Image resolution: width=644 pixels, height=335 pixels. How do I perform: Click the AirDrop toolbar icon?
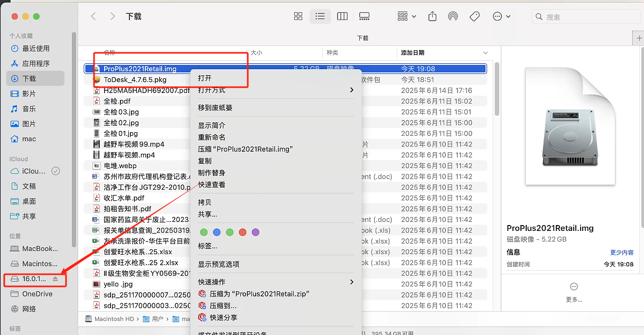(453, 16)
